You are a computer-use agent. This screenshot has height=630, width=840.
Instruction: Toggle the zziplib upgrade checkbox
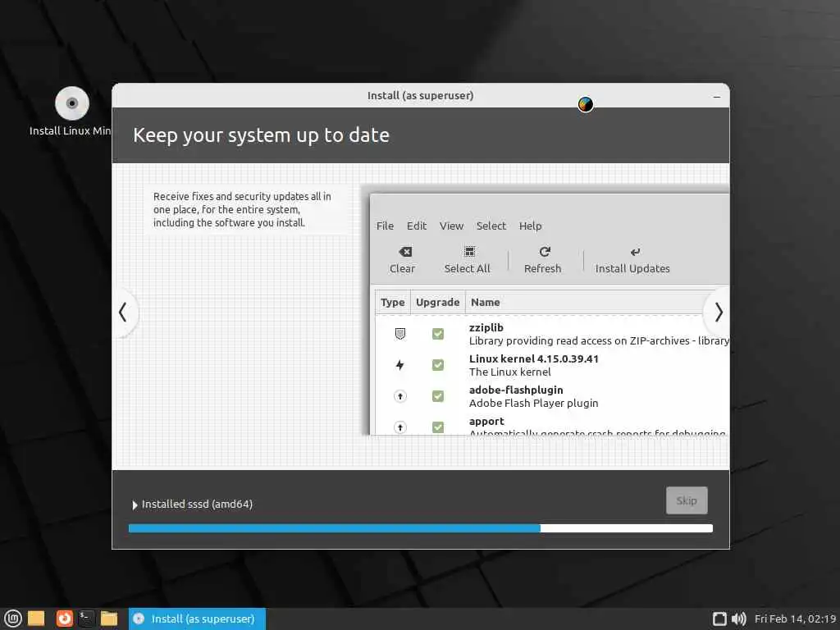[x=438, y=334]
